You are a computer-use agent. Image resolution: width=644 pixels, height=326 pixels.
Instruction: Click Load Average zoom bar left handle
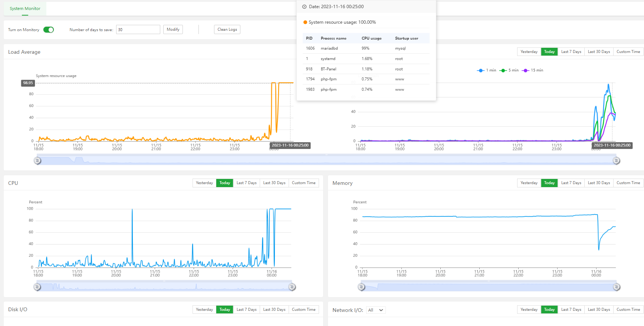(37, 161)
